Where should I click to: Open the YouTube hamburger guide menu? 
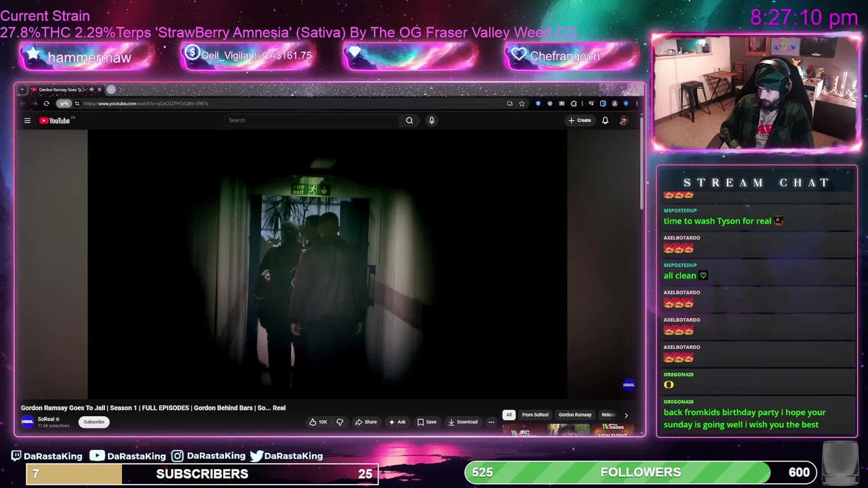click(x=27, y=121)
